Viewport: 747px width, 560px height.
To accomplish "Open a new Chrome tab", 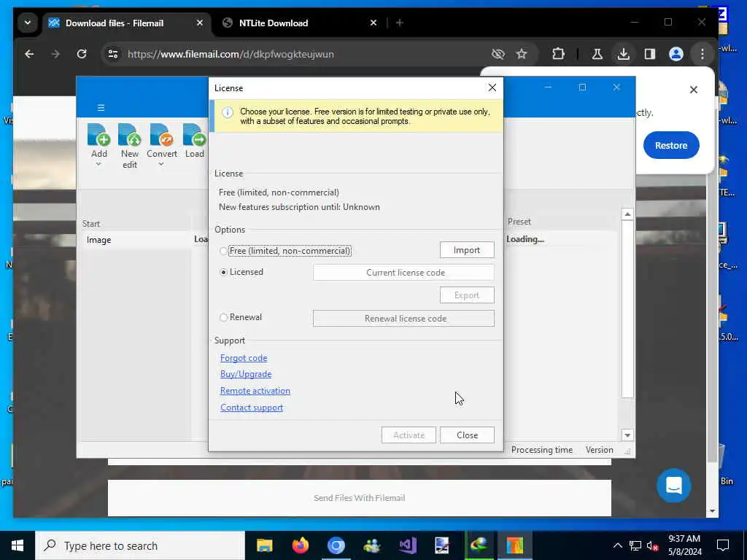I will [x=400, y=23].
